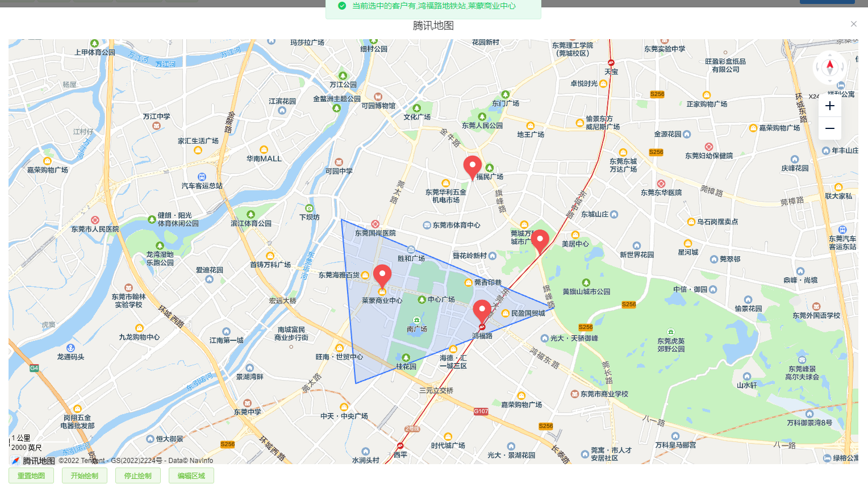Image resolution: width=868 pixels, height=484 pixels.
Task: Click the 旺角·世贸中心 label
Action: tap(339, 357)
